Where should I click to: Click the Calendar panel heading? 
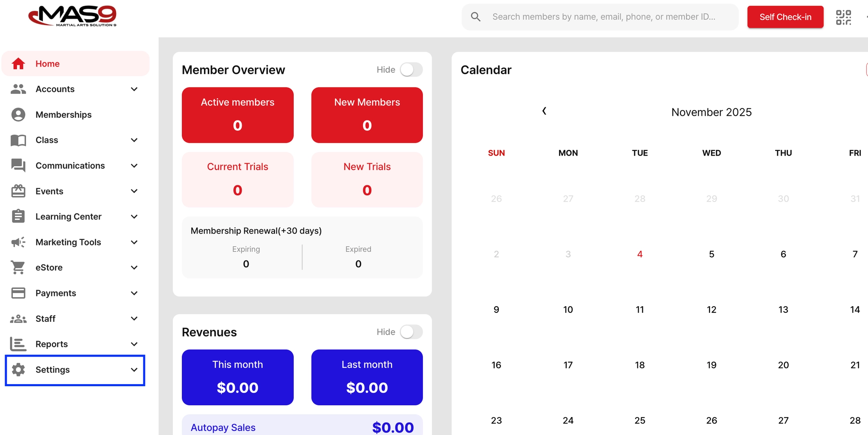click(486, 70)
